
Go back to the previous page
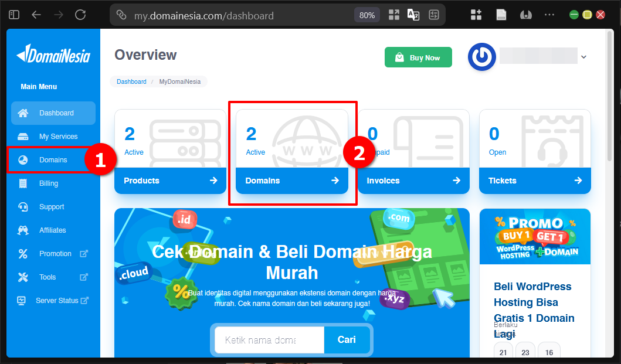36,15
